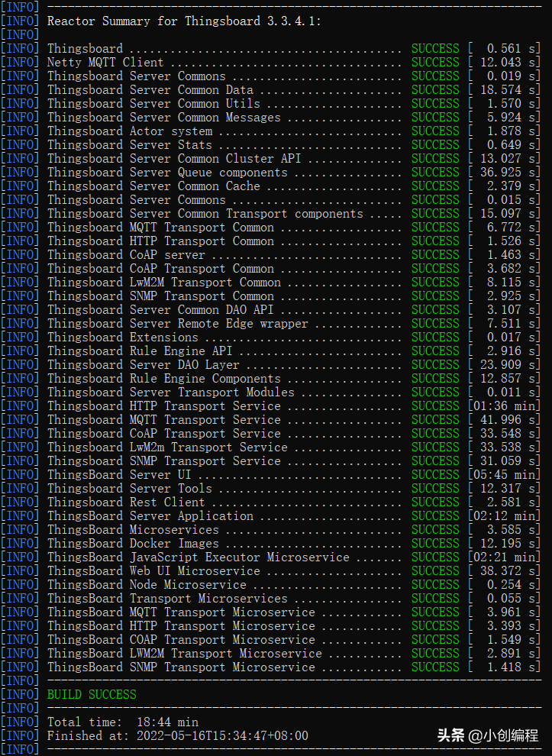Select the 'ThingsBoard Server UI' row

click(x=270, y=474)
